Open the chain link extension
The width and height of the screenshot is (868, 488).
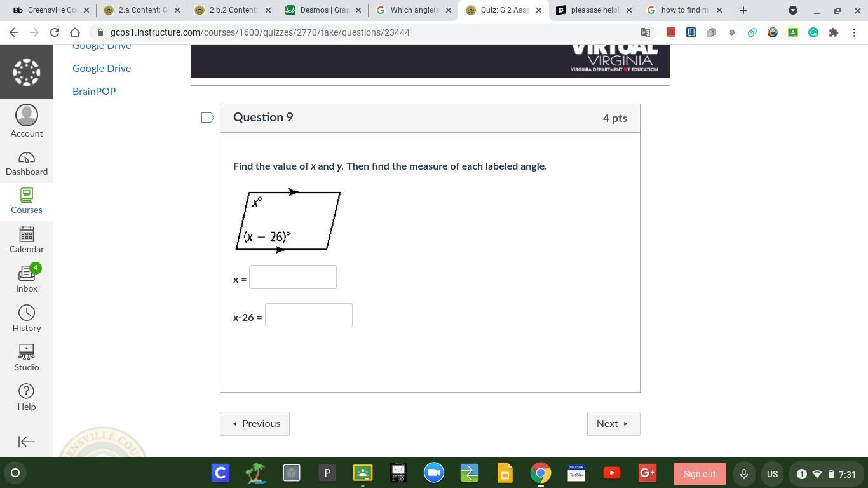click(x=752, y=32)
